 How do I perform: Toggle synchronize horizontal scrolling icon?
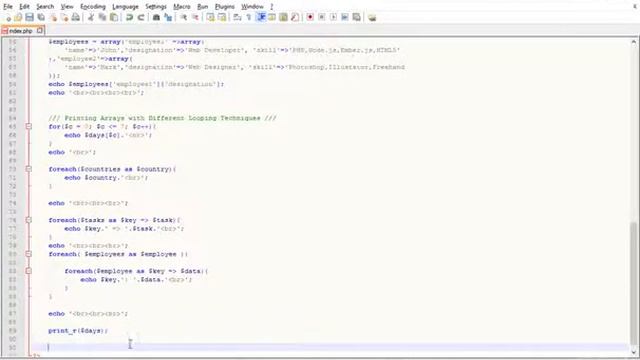click(222, 17)
